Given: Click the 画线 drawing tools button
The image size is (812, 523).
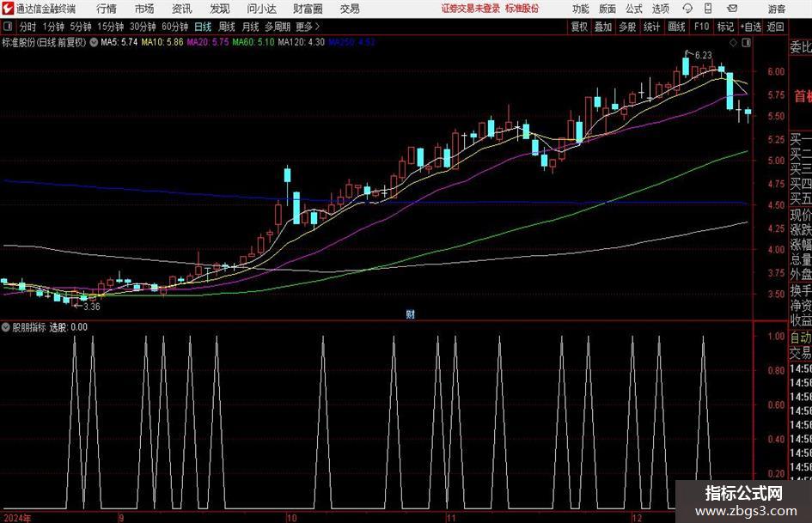Looking at the screenshot, I should coord(676,27).
